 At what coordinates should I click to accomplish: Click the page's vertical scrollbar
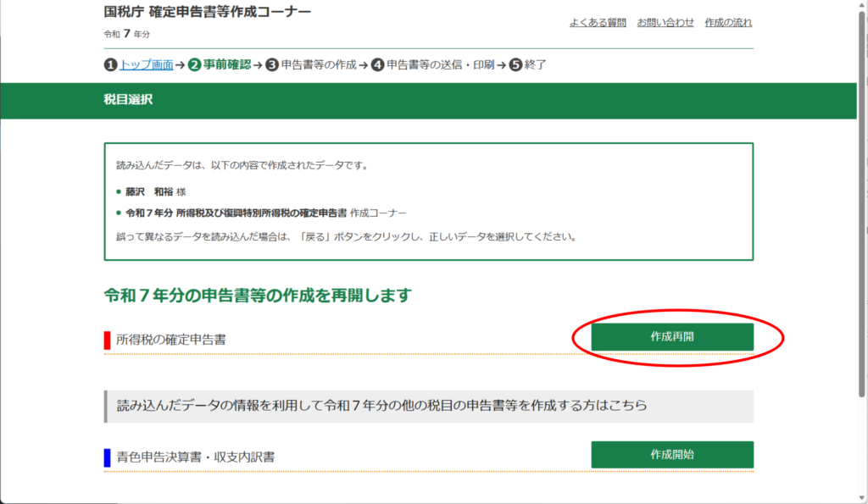tap(862, 254)
